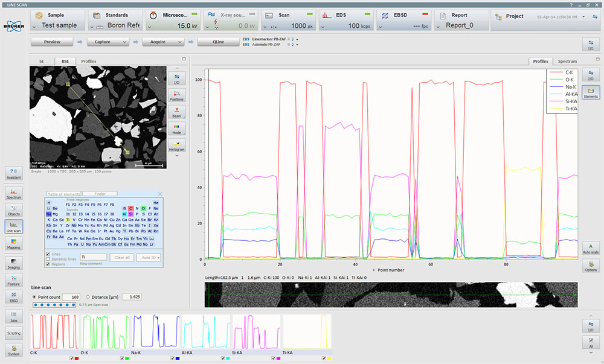Open the Mapping workspace icon

[x=13, y=243]
